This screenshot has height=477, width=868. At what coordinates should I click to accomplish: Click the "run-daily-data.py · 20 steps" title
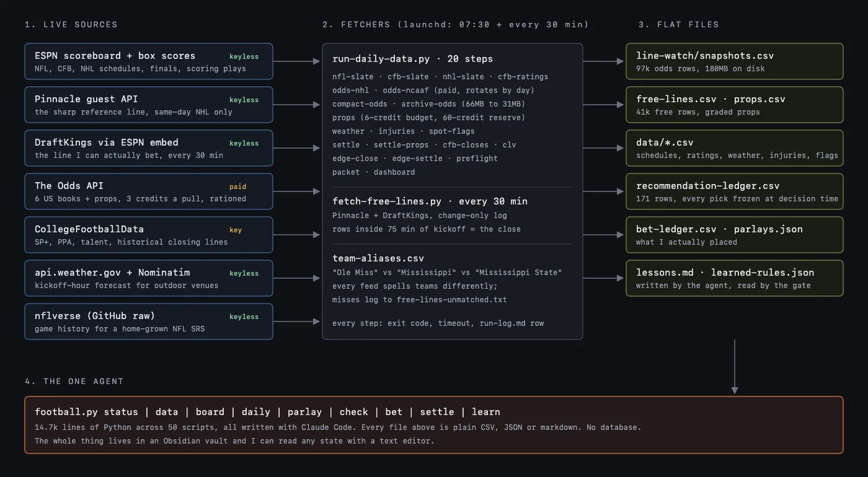412,59
